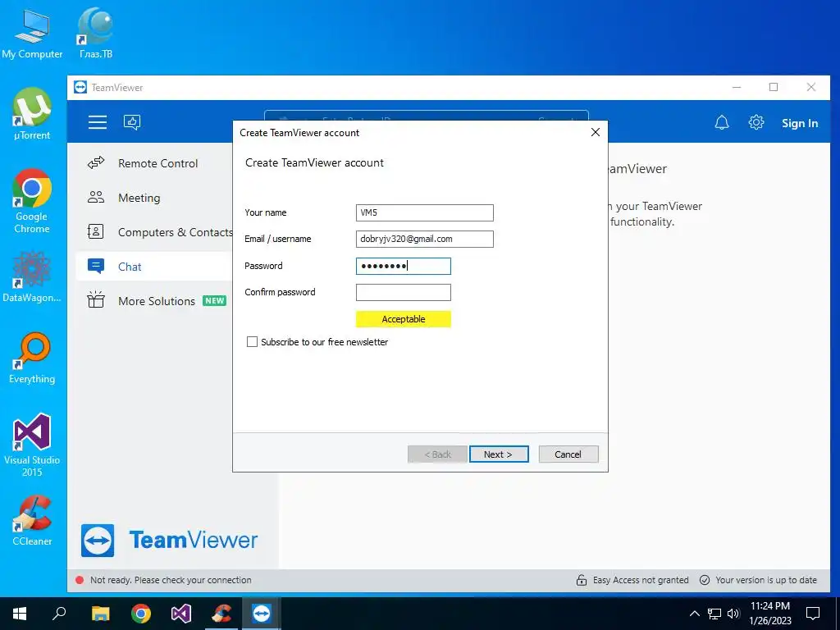Expand the system tray hidden icons arrow
Viewport: 840px width, 630px height.
694,614
